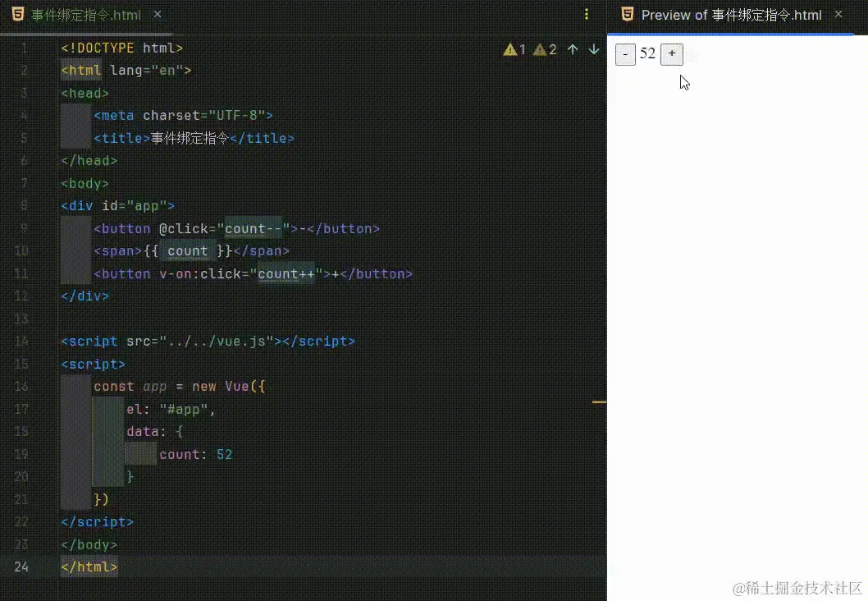Close the 事件绑定指令.html editor tab
Screen dimensions: 868x601
158,15
